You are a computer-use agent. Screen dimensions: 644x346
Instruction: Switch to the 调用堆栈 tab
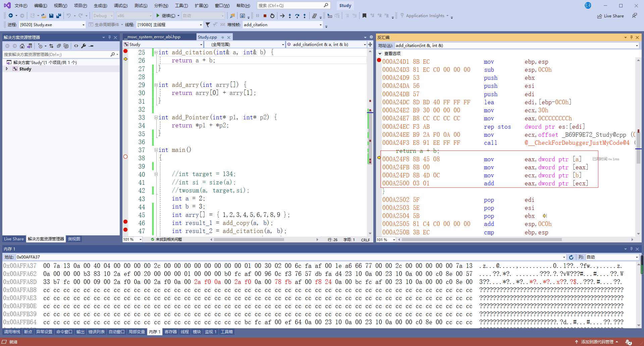[x=12, y=332]
